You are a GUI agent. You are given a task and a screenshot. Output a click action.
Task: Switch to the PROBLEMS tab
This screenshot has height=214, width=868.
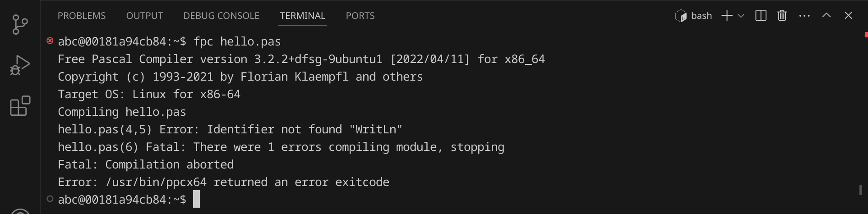pyautogui.click(x=82, y=16)
